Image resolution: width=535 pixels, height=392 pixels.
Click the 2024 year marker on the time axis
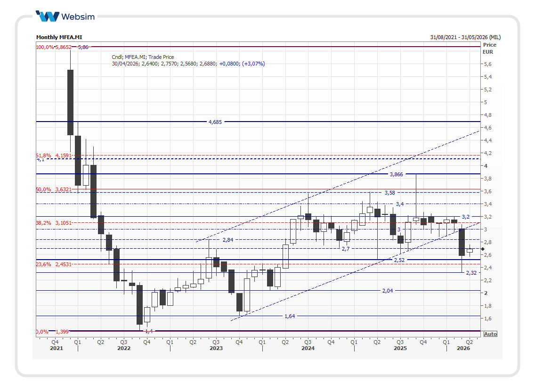[308, 348]
